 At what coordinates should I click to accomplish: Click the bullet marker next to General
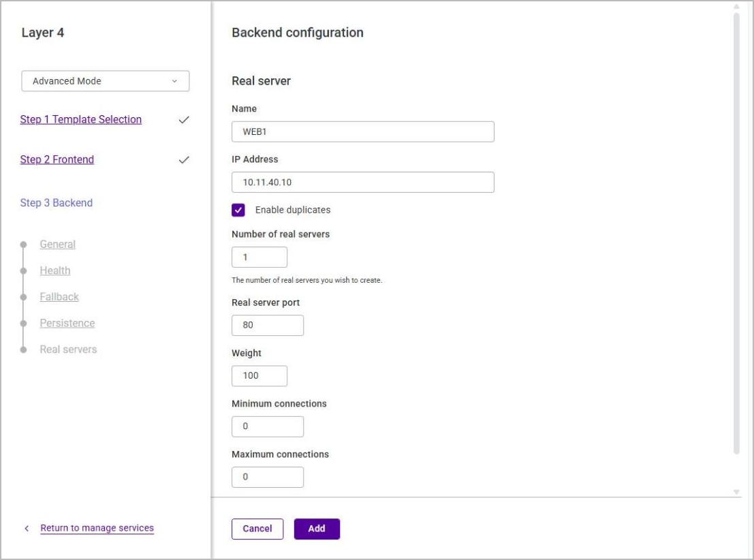point(23,245)
